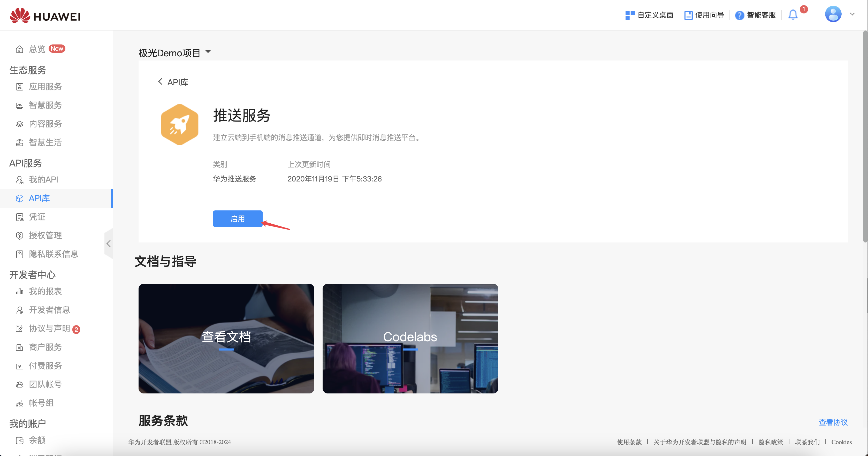
Task: Click the 推送服务 rocket icon
Action: 180,125
